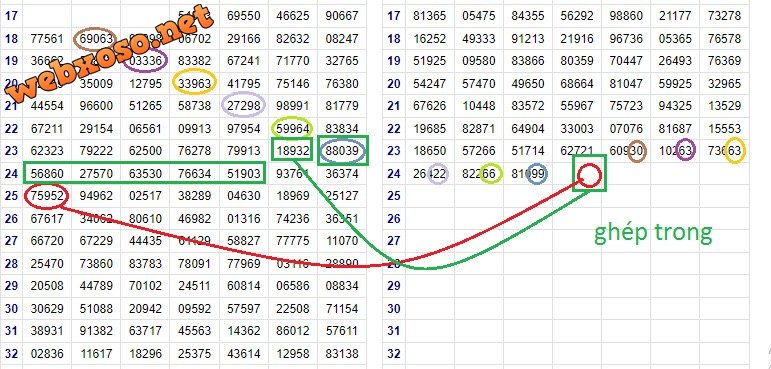The image size is (771, 369).
Task: Select the cell containing 76380
Action: tap(342, 83)
